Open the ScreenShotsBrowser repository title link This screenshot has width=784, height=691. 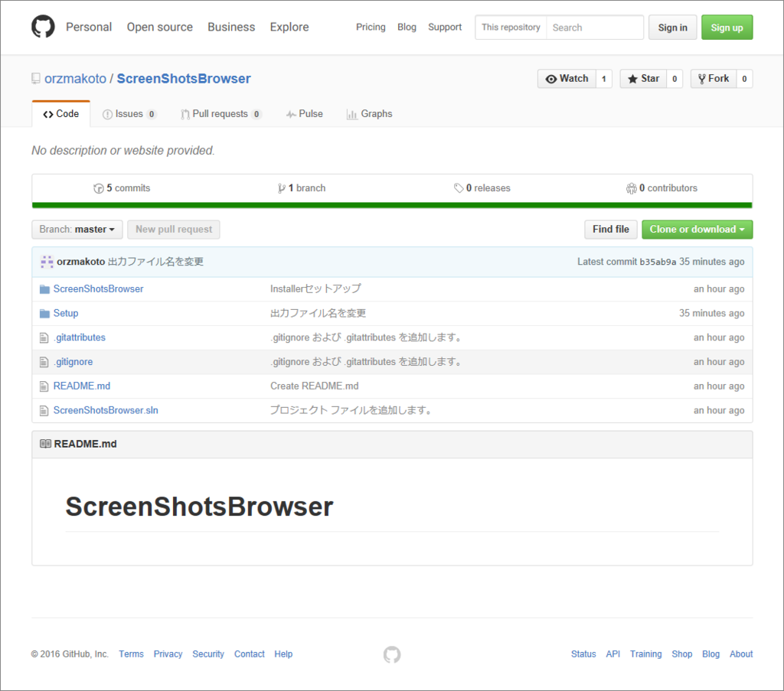[184, 79]
